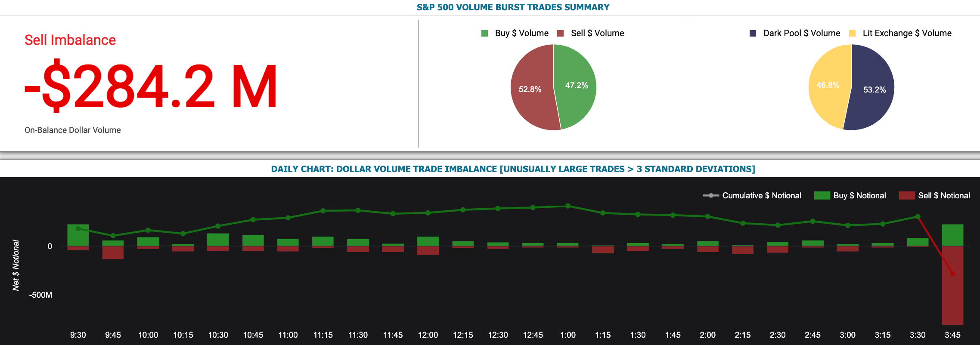Image resolution: width=980 pixels, height=345 pixels.
Task: Click the red sell bar at 9:45
Action: 113,253
